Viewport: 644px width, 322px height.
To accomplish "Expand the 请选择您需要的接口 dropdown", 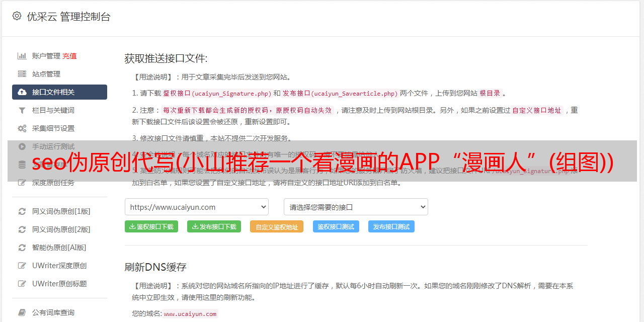I will 356,207.
